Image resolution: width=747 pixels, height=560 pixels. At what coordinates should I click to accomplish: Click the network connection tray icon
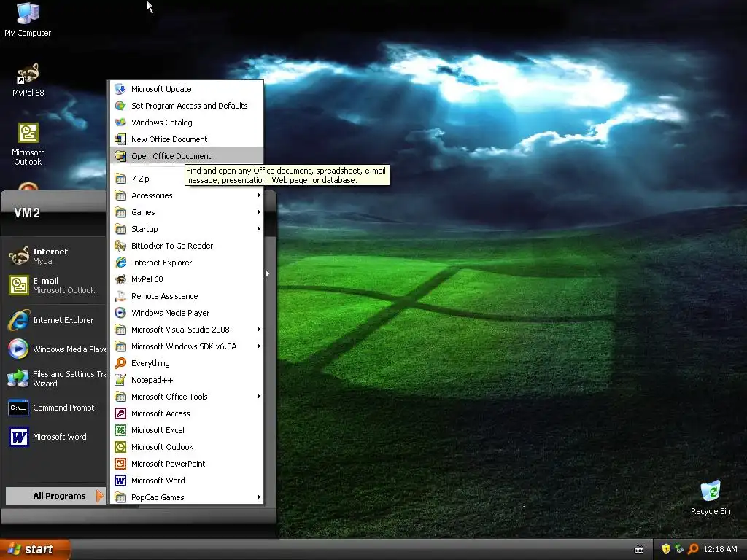[x=679, y=549]
